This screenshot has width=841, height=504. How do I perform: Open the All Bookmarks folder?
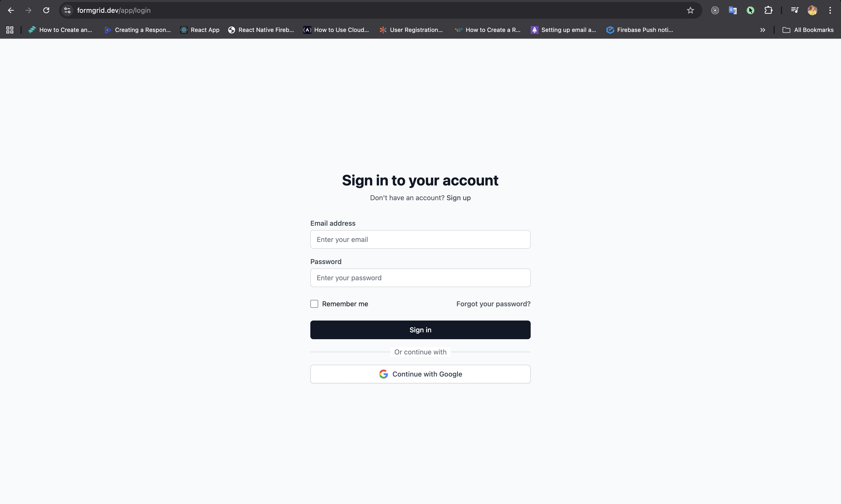click(x=808, y=30)
